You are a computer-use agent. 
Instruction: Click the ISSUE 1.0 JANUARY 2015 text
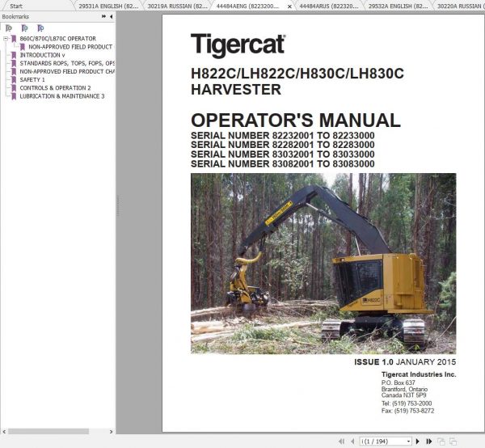[405, 362]
